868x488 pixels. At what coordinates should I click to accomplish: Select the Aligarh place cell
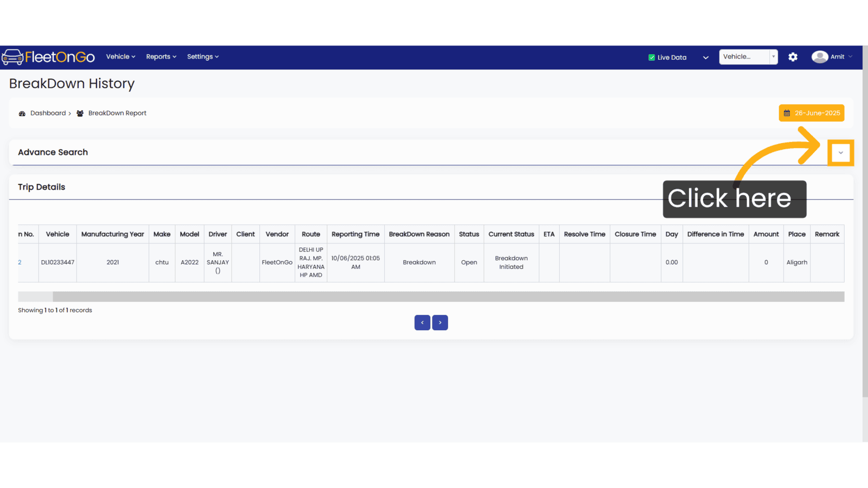pos(796,262)
